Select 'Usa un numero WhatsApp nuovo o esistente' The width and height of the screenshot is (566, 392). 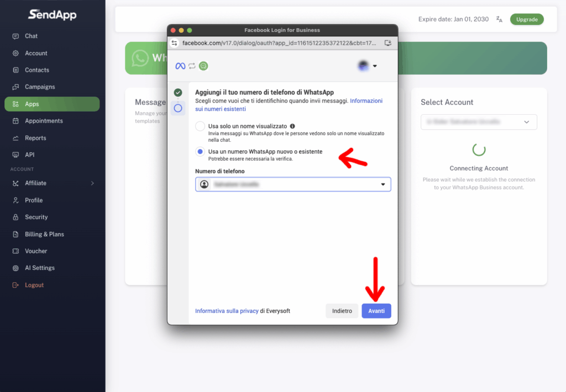tap(200, 151)
